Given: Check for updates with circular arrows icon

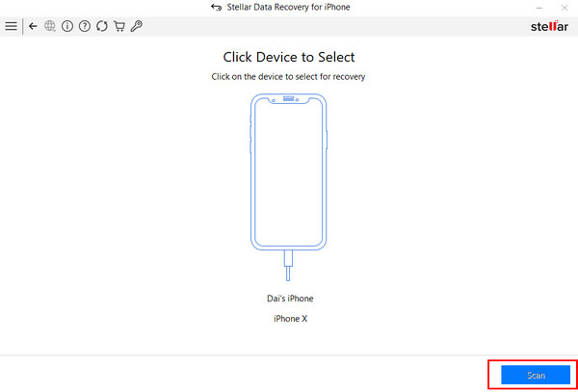Looking at the screenshot, I should pyautogui.click(x=102, y=26).
